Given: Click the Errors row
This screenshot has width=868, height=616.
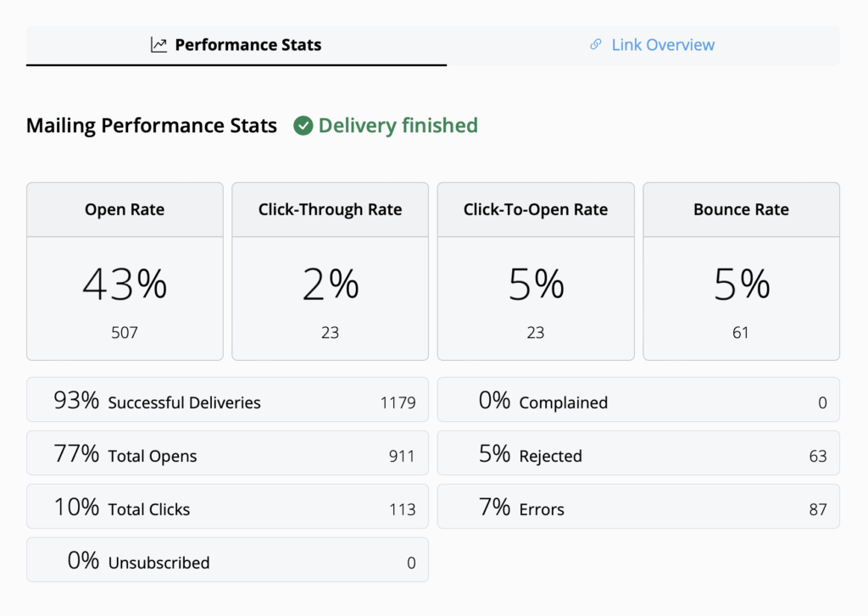Looking at the screenshot, I should pos(638,507).
